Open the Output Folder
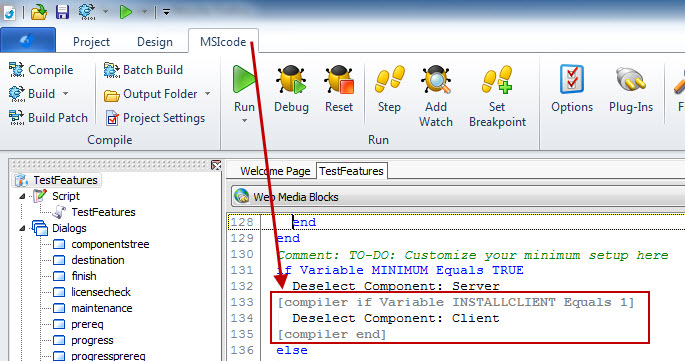Viewport: 685px width, 361px height. pos(151,94)
